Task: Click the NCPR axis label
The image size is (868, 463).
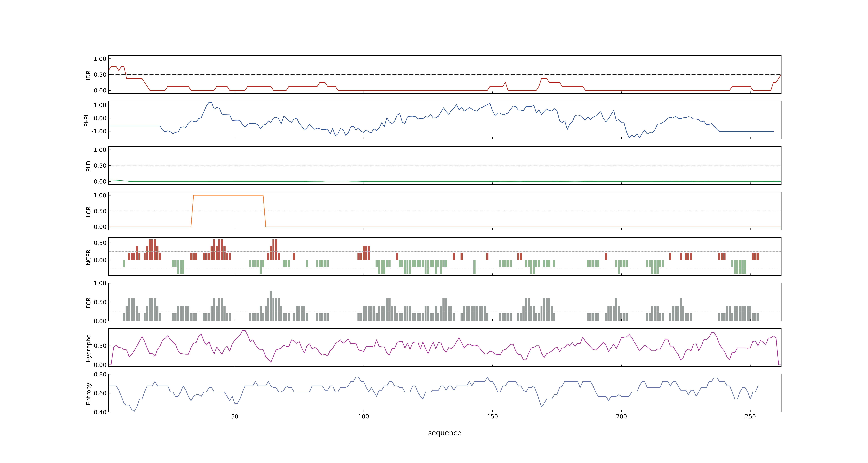Action: coord(88,257)
